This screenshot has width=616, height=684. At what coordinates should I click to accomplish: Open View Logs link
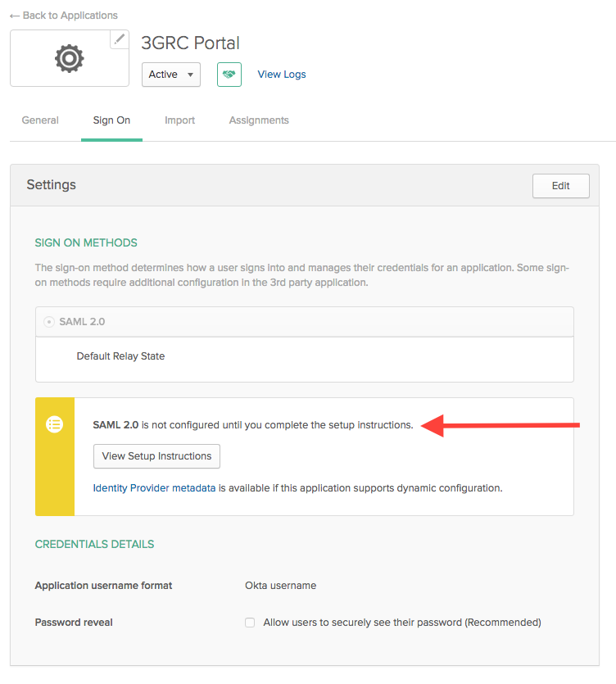click(282, 75)
